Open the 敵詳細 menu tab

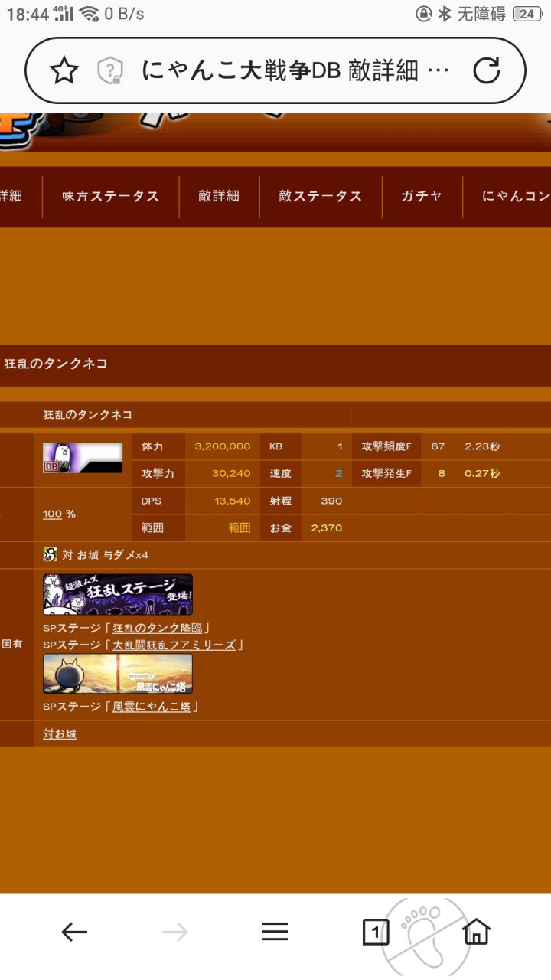tap(219, 196)
